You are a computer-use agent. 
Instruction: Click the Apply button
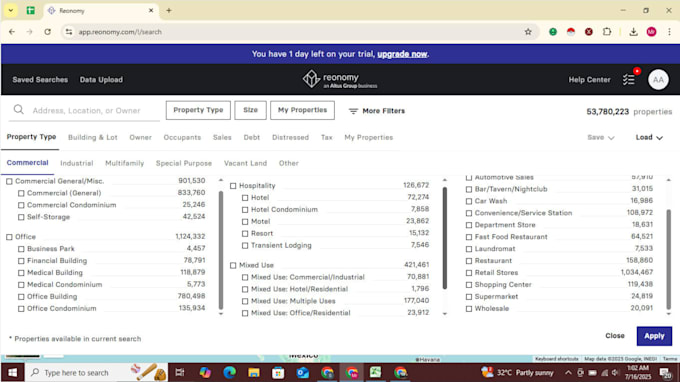(x=654, y=336)
